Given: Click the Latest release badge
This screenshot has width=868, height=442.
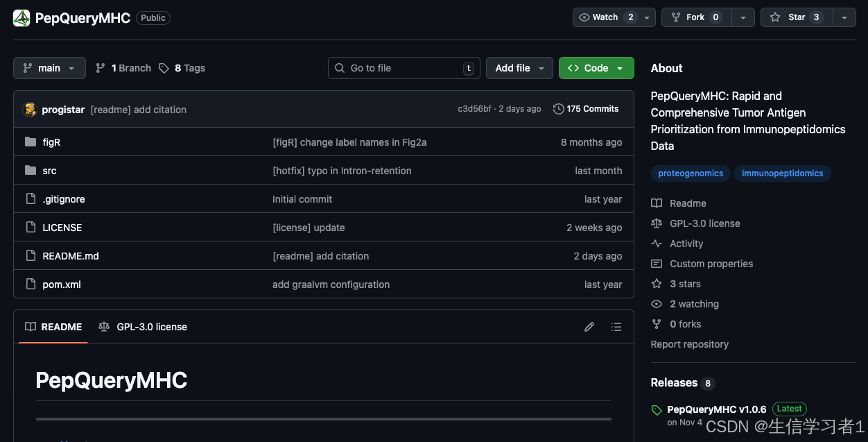Looking at the screenshot, I should point(789,409).
